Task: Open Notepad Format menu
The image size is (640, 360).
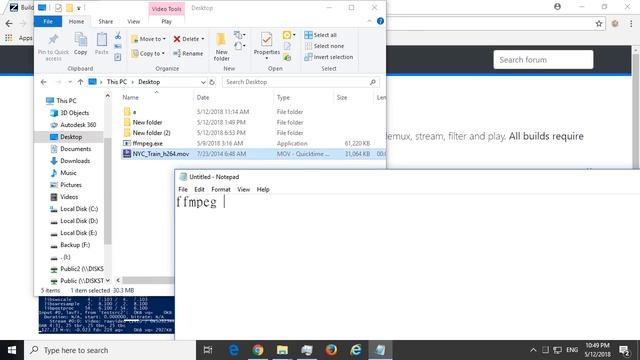Action: point(221,189)
